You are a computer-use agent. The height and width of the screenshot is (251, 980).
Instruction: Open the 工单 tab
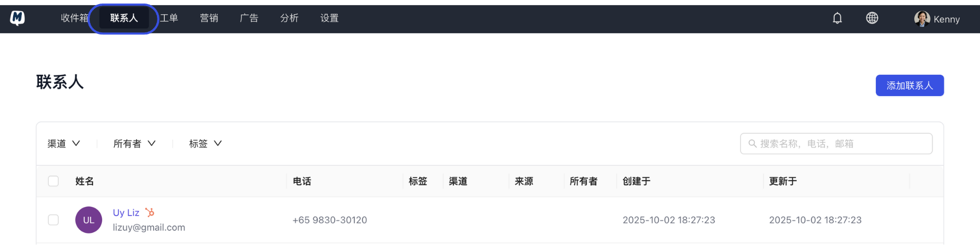[x=169, y=18]
